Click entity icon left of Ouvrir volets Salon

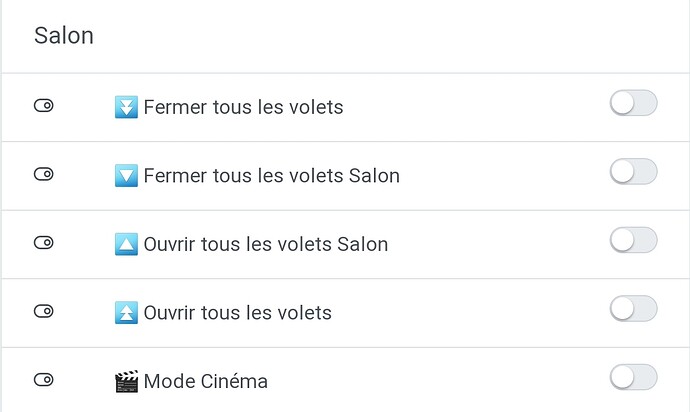point(43,243)
